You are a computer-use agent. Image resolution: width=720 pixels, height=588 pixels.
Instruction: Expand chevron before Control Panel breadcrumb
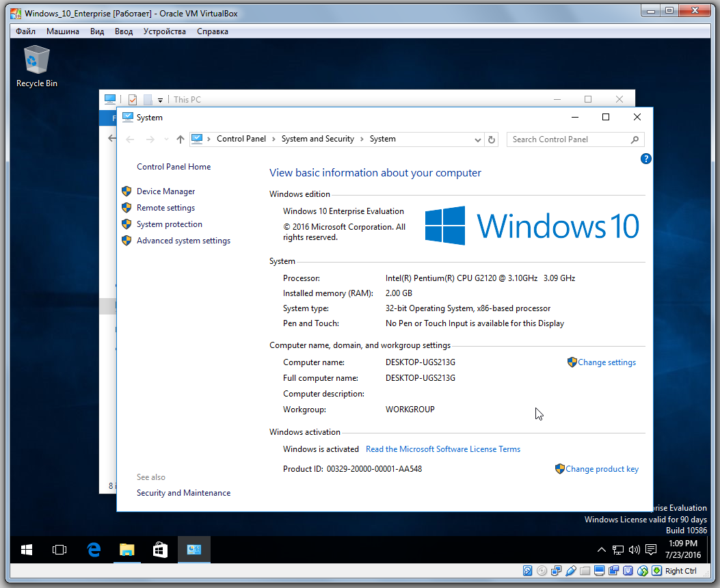coord(209,139)
